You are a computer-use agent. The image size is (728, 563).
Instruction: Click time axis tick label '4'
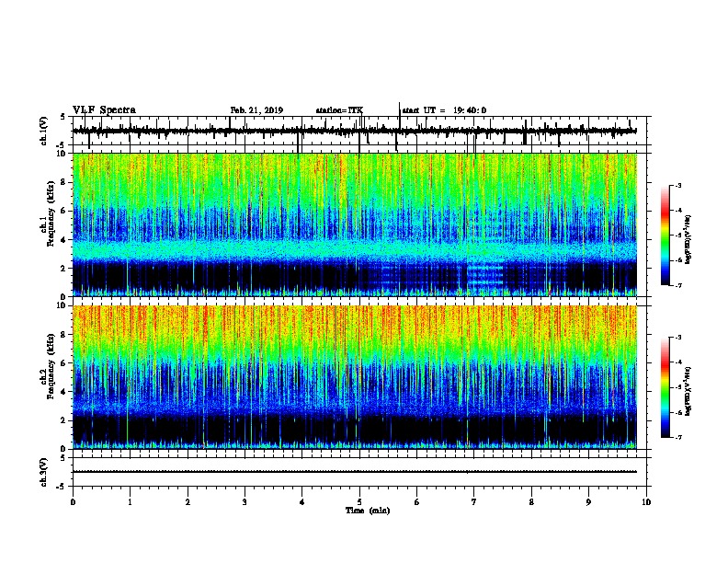pos(302,502)
